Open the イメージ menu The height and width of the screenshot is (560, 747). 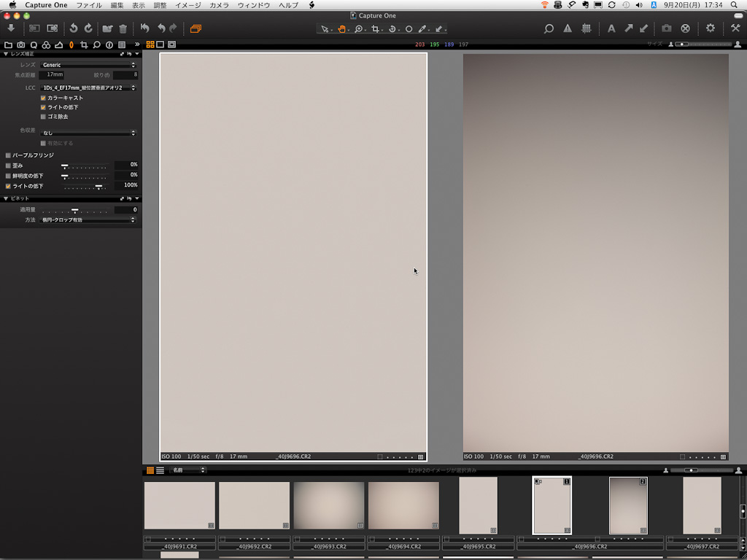187,5
